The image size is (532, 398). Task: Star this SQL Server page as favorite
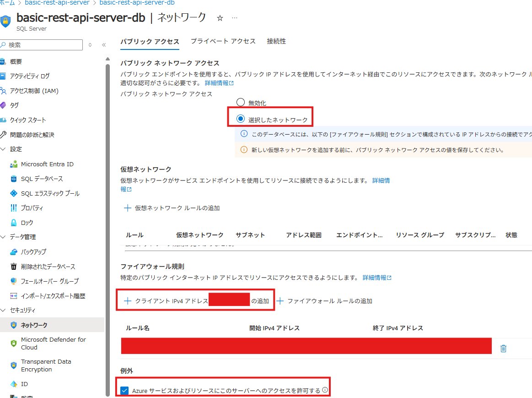(220, 18)
